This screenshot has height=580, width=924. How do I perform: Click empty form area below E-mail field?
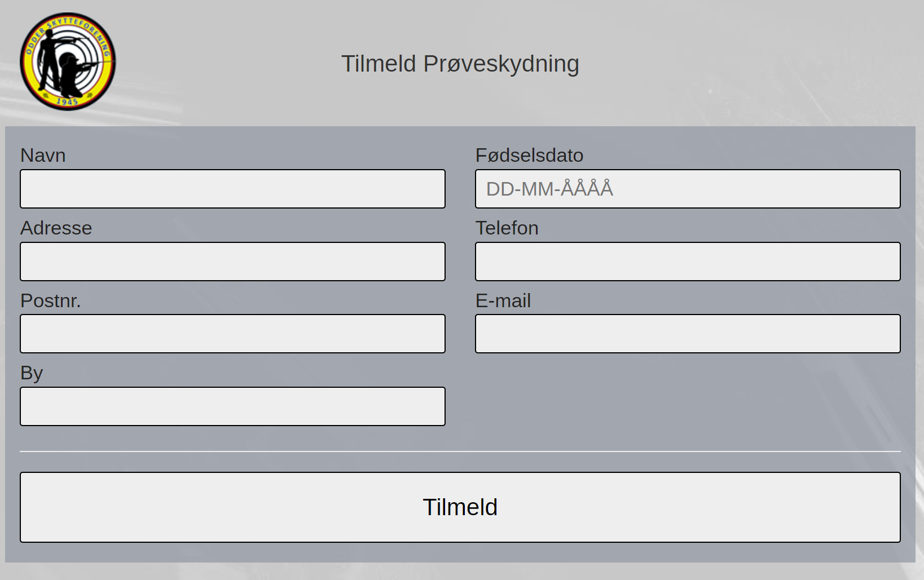(x=688, y=401)
